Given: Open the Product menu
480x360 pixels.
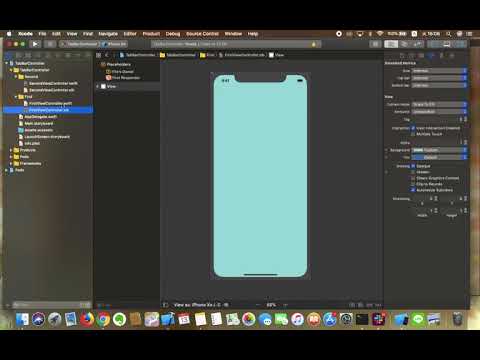Looking at the screenshot, I should [x=151, y=34].
